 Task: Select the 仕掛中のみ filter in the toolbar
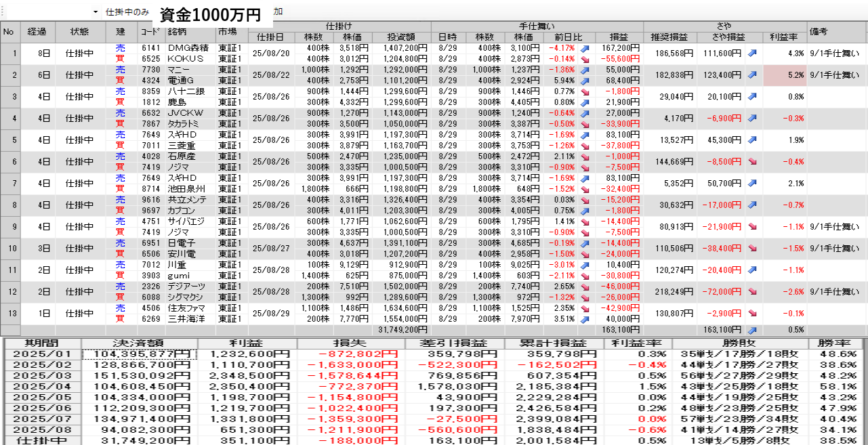point(127,12)
